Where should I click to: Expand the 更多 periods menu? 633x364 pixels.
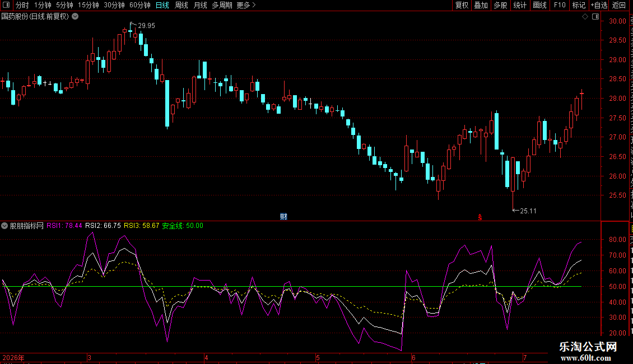click(x=246, y=5)
